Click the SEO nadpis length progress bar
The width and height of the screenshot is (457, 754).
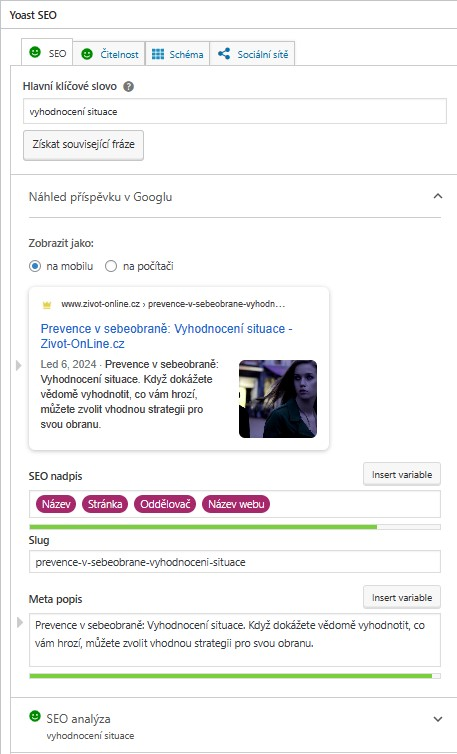pyautogui.click(x=235, y=527)
